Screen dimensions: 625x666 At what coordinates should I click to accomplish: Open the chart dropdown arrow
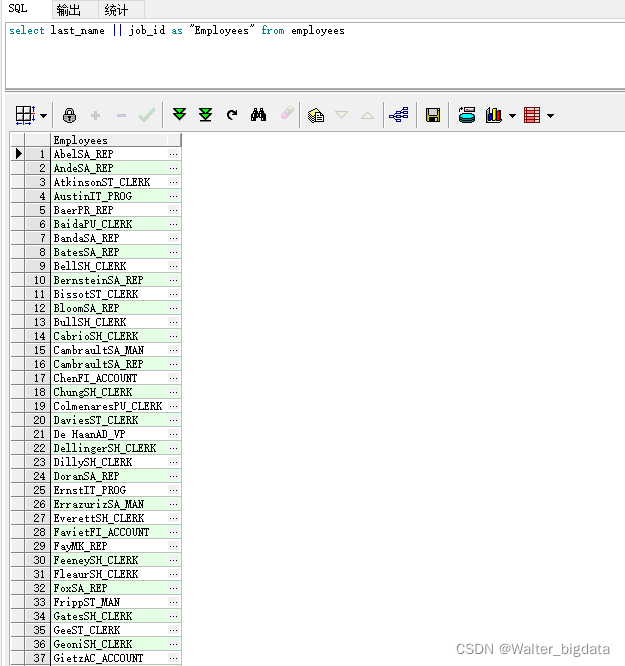[x=512, y=116]
